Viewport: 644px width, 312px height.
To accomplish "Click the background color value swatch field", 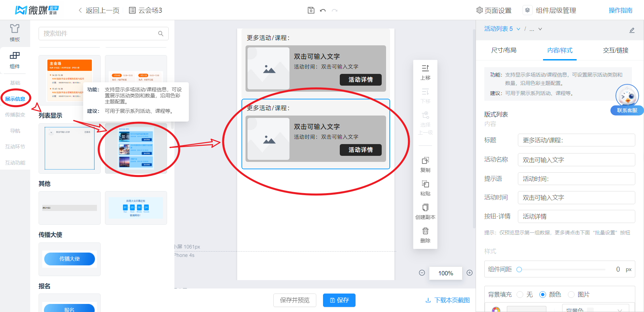I will 526,309.
